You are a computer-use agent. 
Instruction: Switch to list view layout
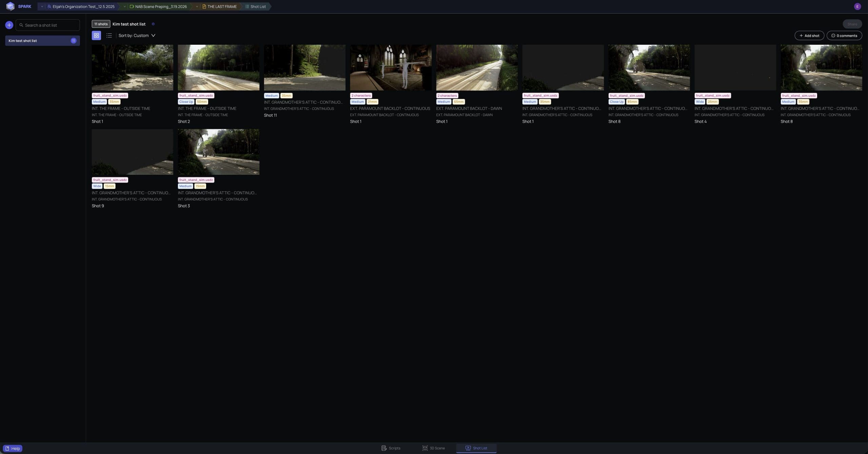click(109, 35)
